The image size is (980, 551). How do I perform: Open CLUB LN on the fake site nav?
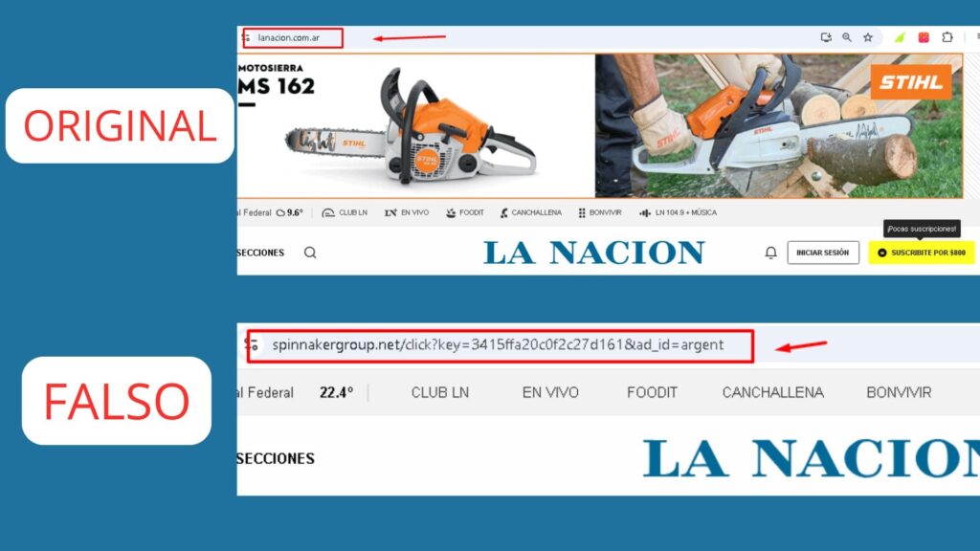point(439,392)
